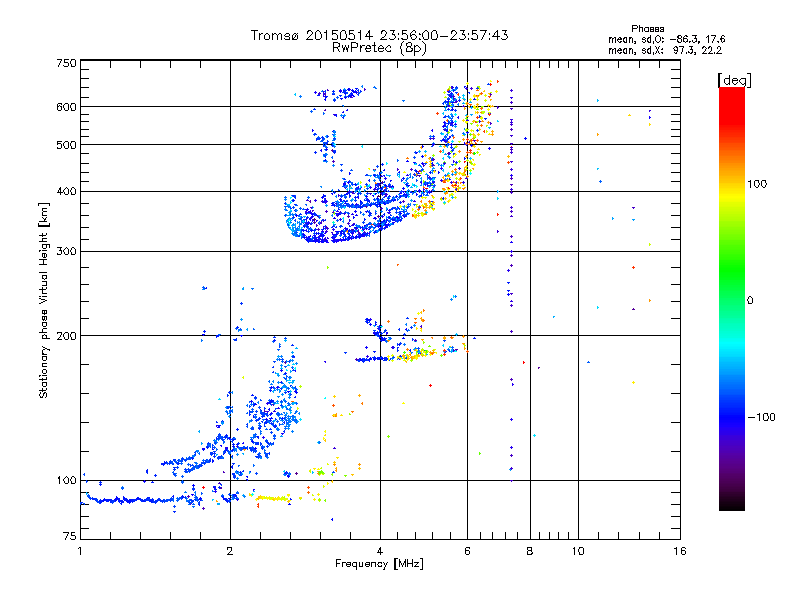Click the x-axis tick label '10'
Viewport: 800px width, 600px height.
tap(578, 551)
